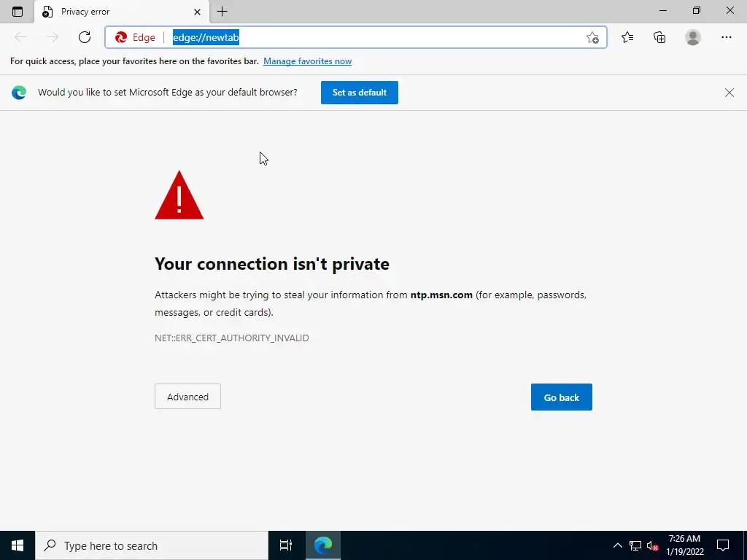The height and width of the screenshot is (560, 747).
Task: Open Settings and more ellipsis menu
Action: pos(726,37)
